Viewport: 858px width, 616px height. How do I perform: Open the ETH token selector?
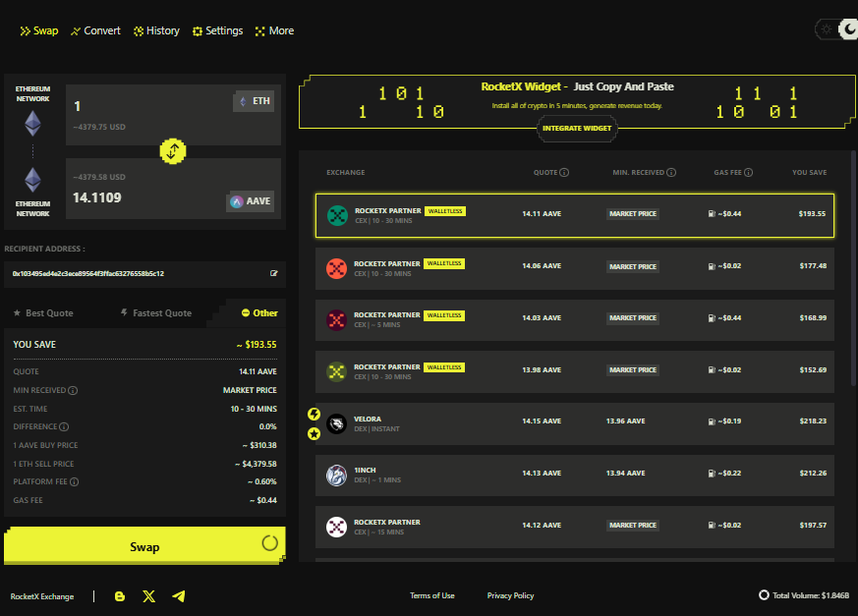click(255, 101)
